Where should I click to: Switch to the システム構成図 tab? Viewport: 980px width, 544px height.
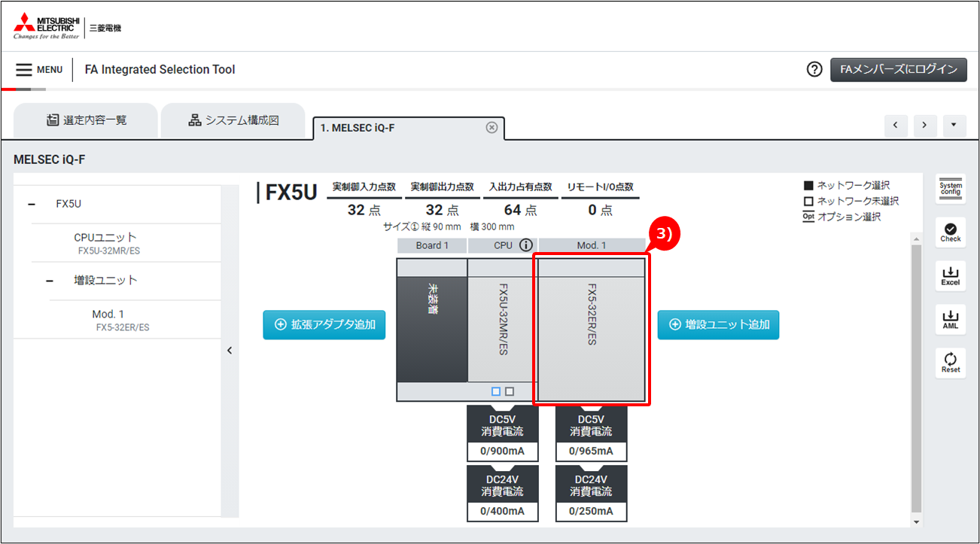(233, 120)
